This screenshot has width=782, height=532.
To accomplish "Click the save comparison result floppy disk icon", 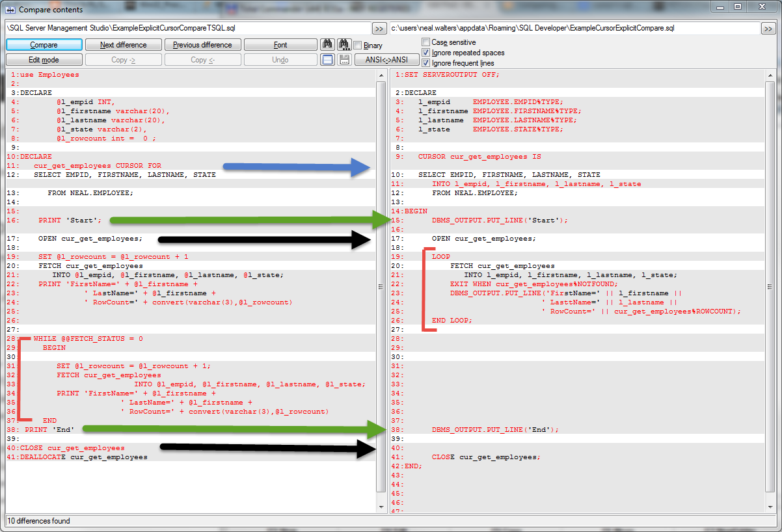I will [344, 59].
